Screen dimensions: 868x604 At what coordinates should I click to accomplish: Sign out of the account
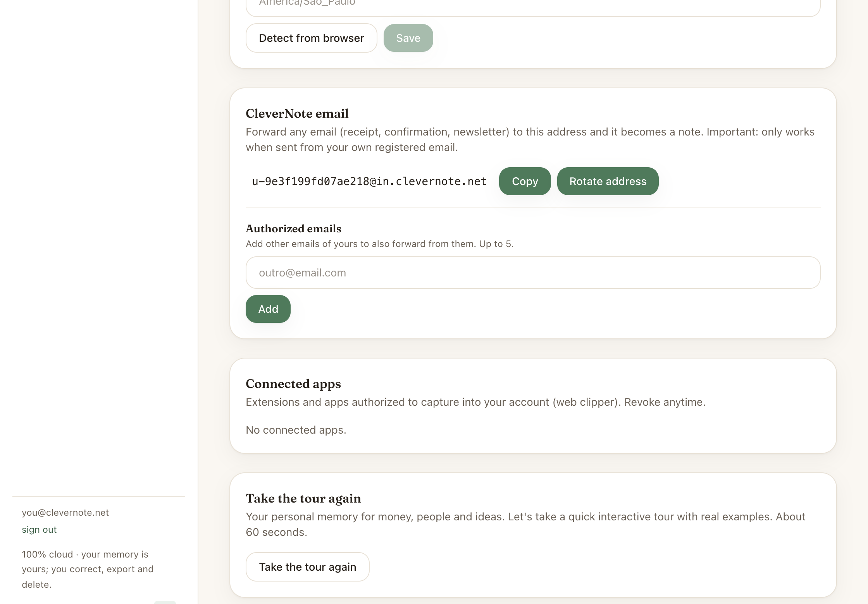click(39, 529)
